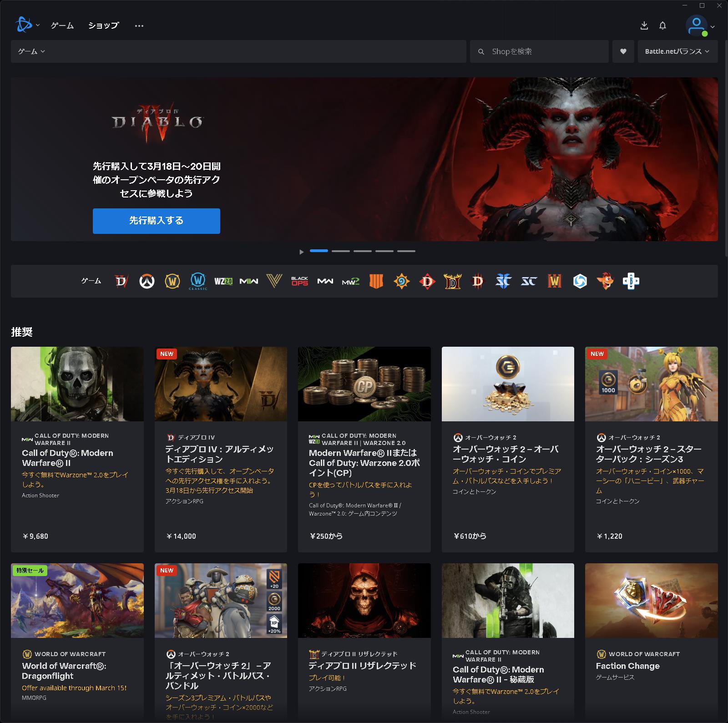Open the Season 3 Starter Pack thumbnail

[652, 384]
